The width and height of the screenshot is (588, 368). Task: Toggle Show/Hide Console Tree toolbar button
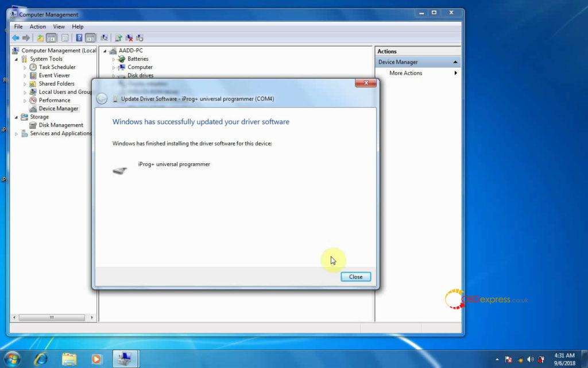(51, 38)
